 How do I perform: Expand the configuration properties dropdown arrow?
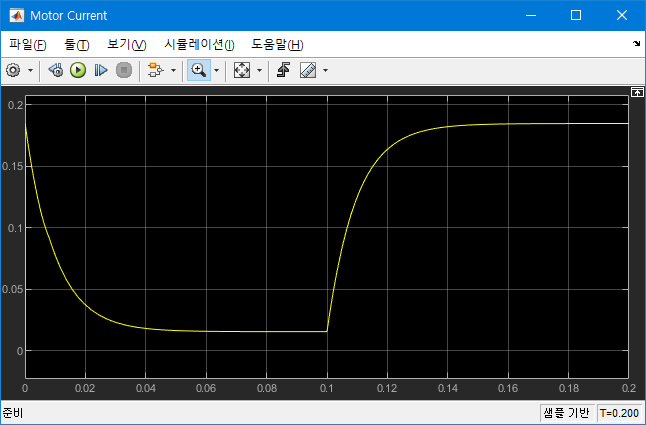click(30, 70)
